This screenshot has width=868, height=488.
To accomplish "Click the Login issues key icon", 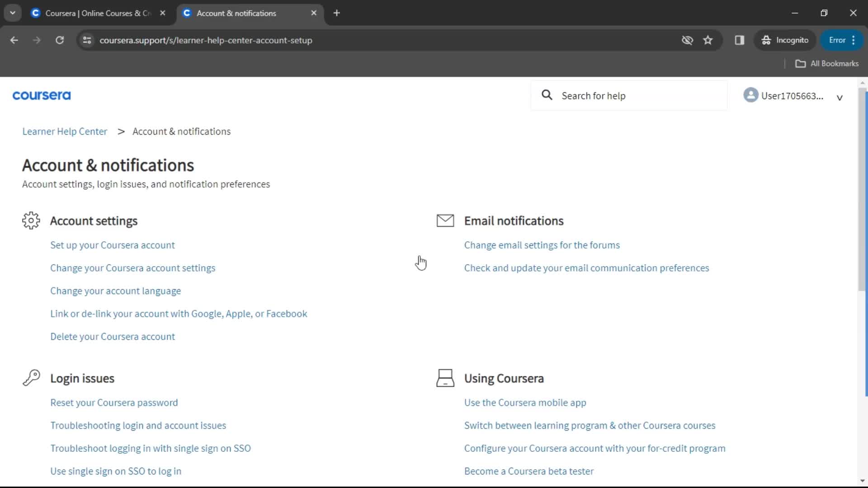I will coord(31,378).
